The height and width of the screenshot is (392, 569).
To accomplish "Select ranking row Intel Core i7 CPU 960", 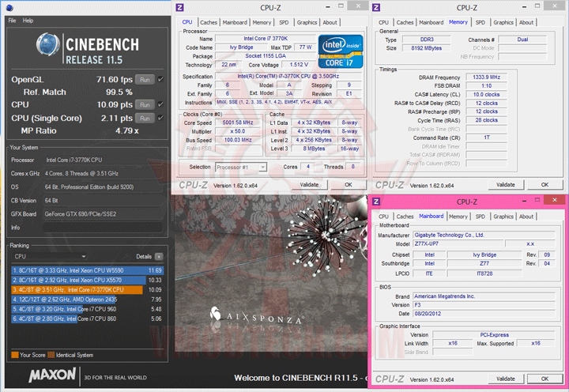I will click(88, 309).
